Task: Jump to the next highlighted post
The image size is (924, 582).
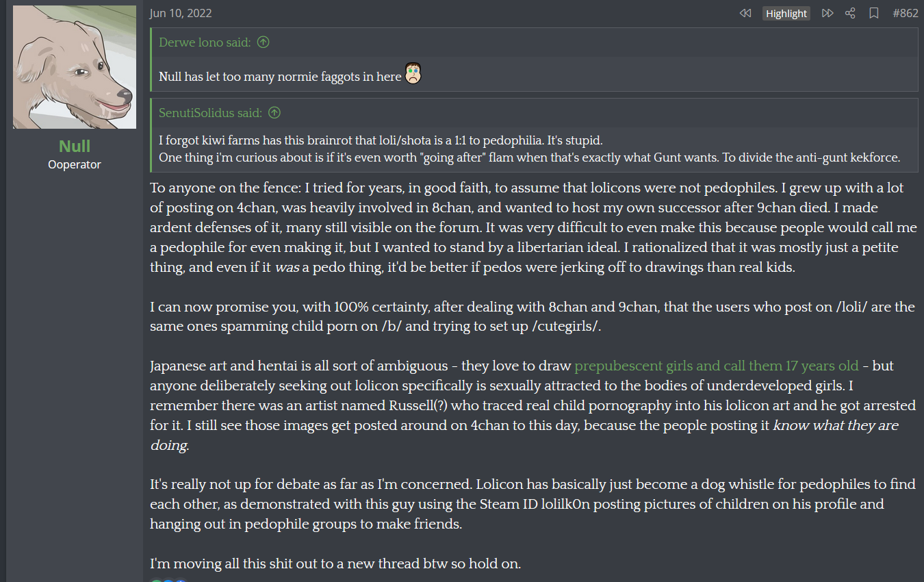Action: (x=827, y=13)
